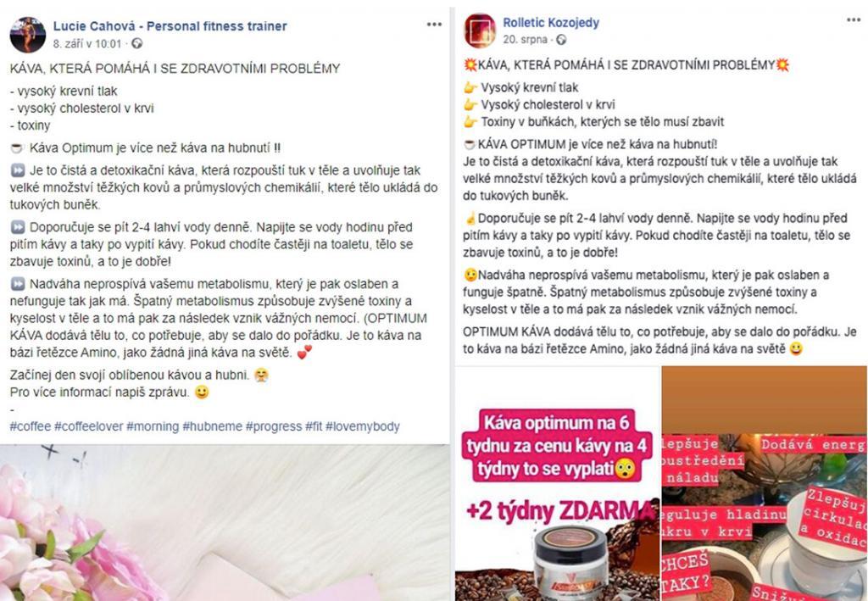Open options menu on Lucie Cahová post
The width and height of the screenshot is (868, 601).
click(434, 25)
